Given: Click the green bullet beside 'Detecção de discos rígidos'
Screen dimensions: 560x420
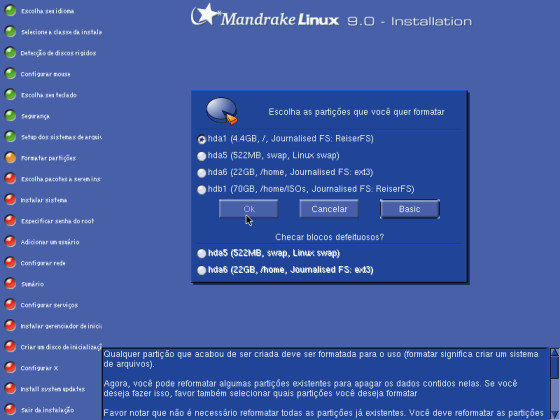Looking at the screenshot, I should (10, 53).
